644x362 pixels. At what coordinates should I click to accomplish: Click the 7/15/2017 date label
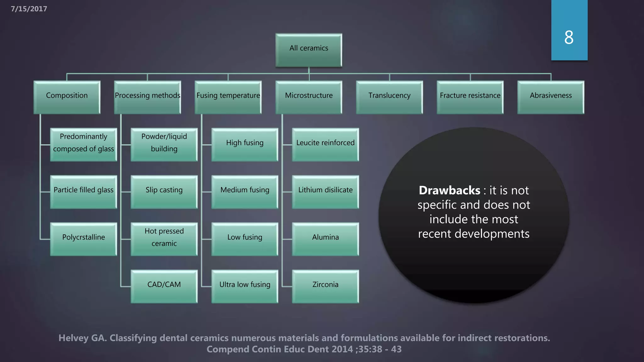[29, 9]
